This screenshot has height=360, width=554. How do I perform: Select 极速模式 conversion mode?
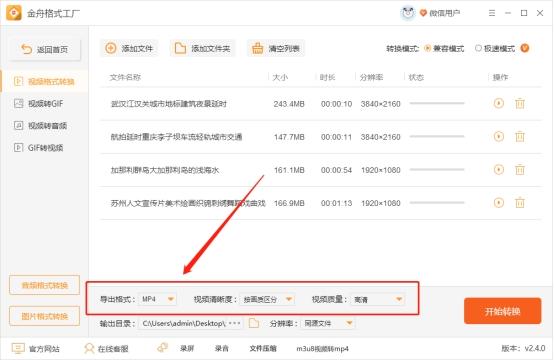coord(495,48)
